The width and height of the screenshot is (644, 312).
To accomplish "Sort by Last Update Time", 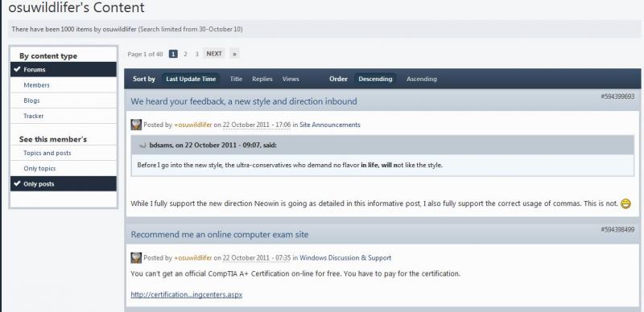I will 191,80.
